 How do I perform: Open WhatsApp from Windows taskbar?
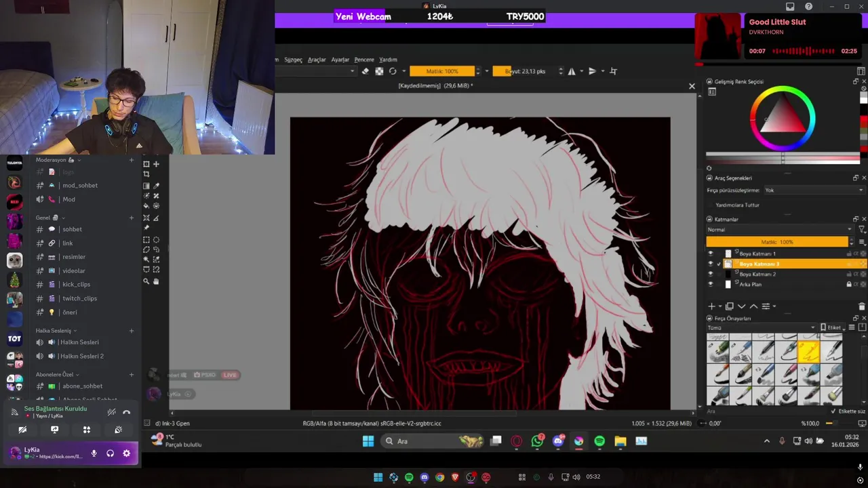click(537, 441)
